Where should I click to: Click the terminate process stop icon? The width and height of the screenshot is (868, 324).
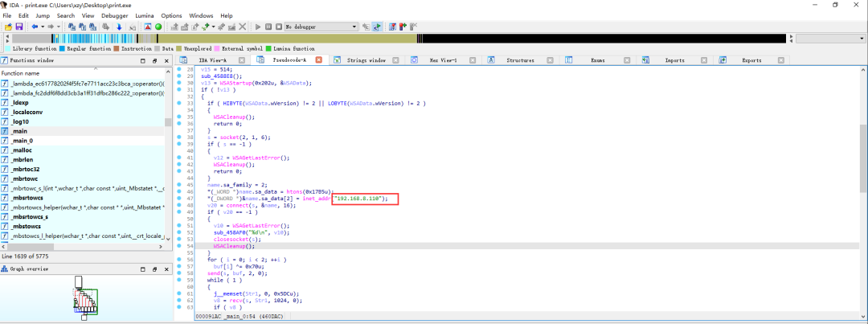pyautogui.click(x=278, y=27)
